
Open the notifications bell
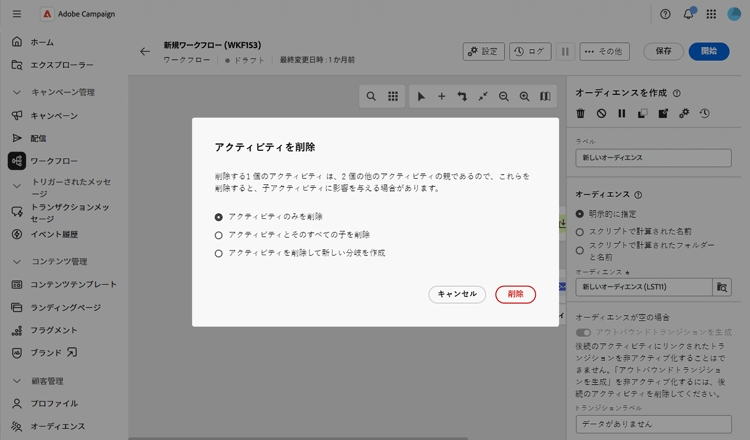coord(688,14)
